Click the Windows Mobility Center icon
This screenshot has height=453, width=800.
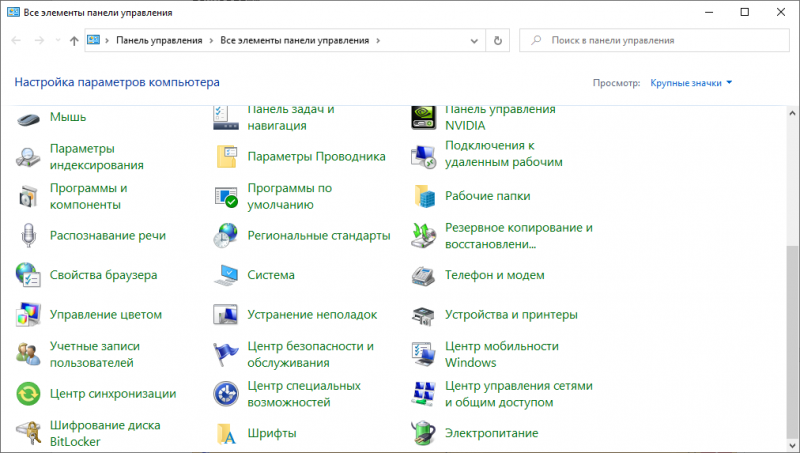[x=423, y=354]
